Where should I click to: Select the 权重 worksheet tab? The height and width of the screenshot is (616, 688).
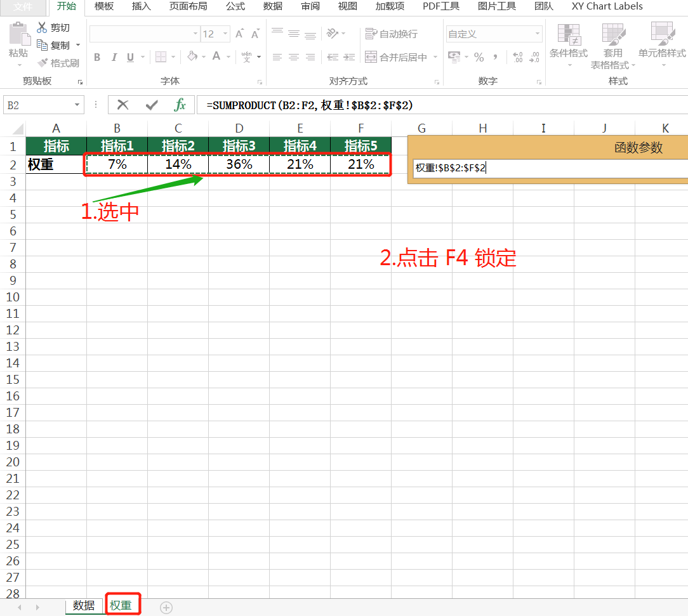click(x=121, y=605)
